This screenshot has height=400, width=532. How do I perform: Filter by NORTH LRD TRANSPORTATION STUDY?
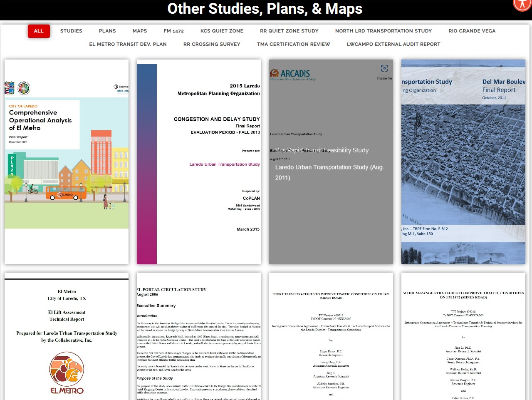(383, 31)
